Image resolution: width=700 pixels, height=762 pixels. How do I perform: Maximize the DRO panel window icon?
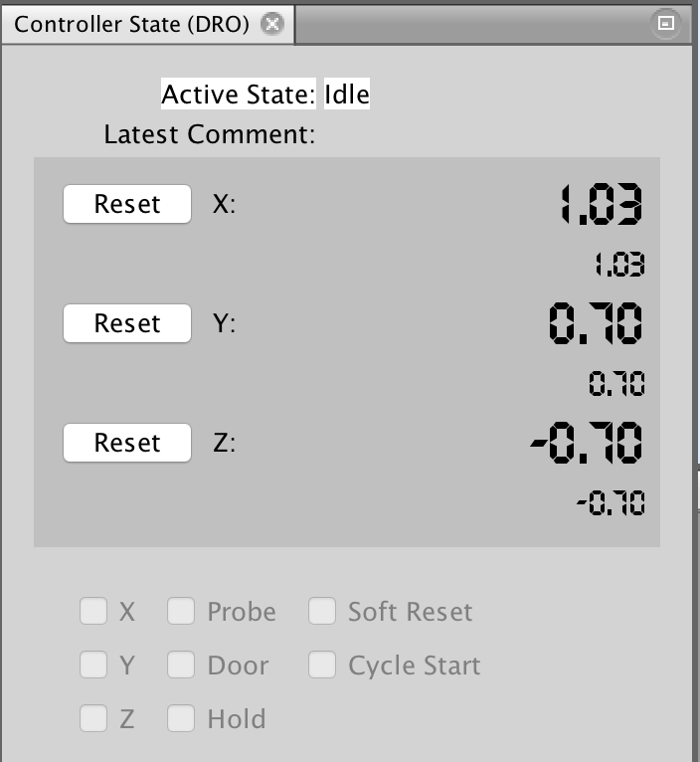click(x=665, y=22)
